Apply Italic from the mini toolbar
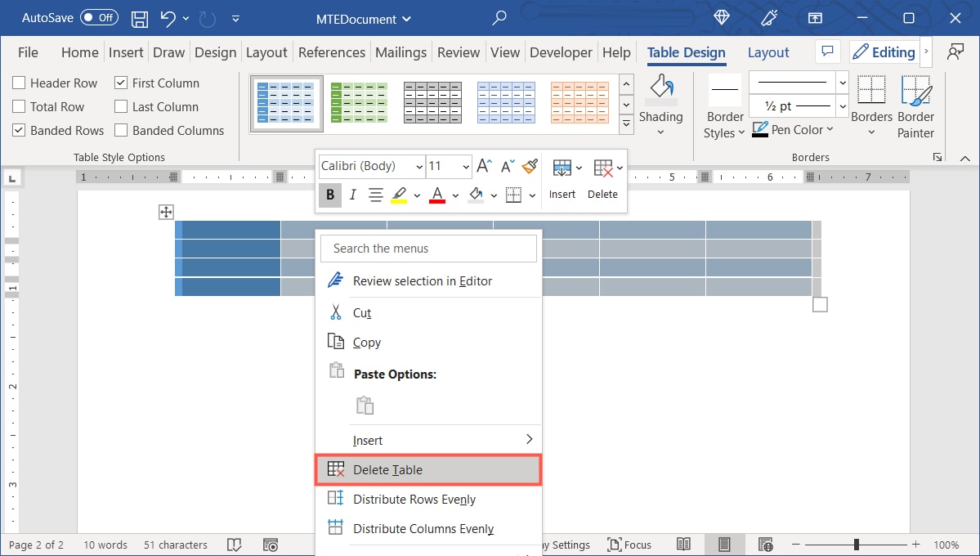Viewport: 980px width, 556px height. (352, 195)
